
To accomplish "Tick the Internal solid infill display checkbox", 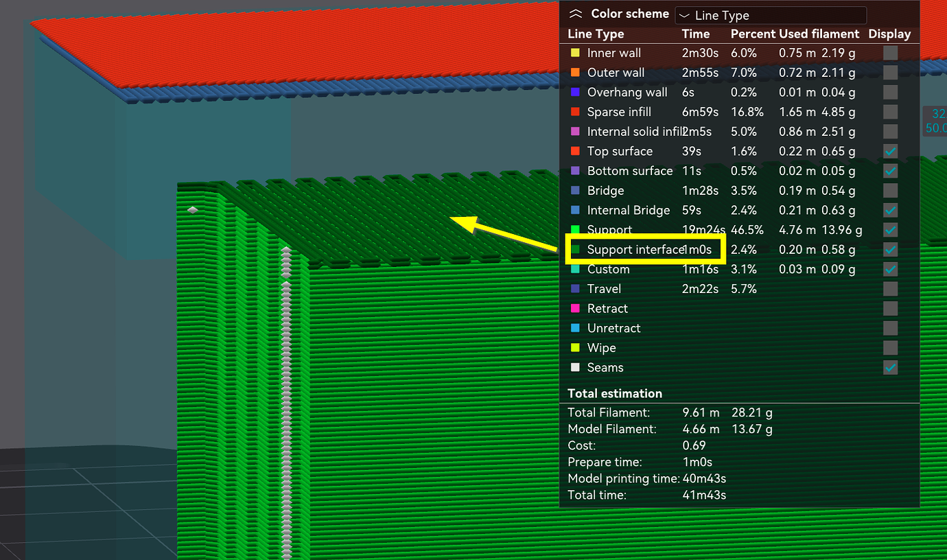I will (x=890, y=132).
